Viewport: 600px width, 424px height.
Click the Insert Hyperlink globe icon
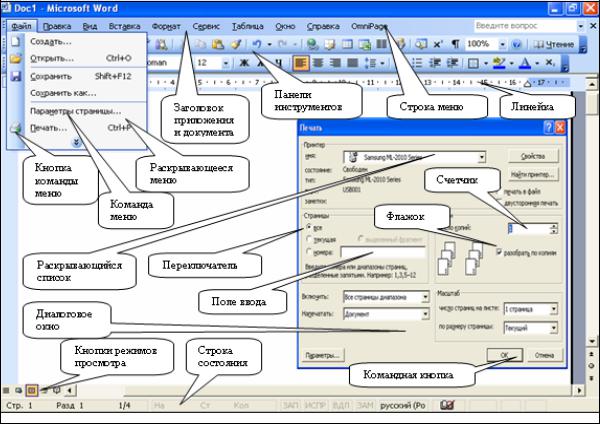[x=313, y=44]
